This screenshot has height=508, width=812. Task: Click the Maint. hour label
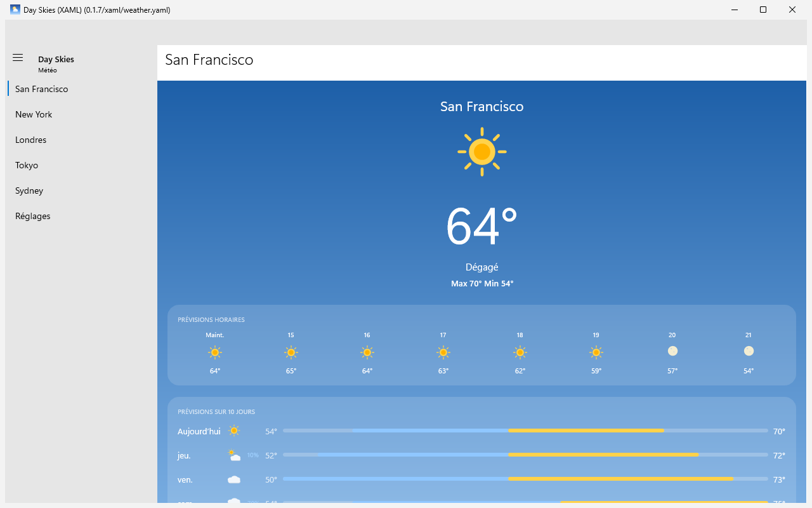tap(215, 335)
